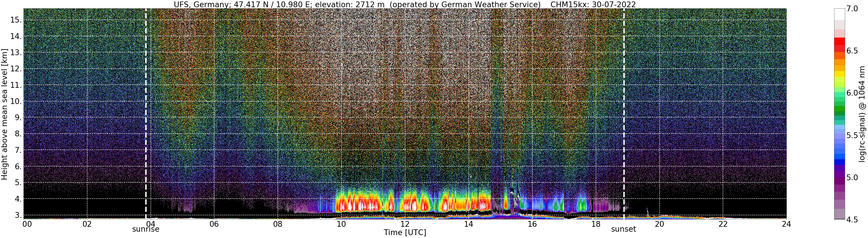Click the 'Height above mean sea level [km]' label
The width and height of the screenshot is (868, 238).
(x=4, y=114)
